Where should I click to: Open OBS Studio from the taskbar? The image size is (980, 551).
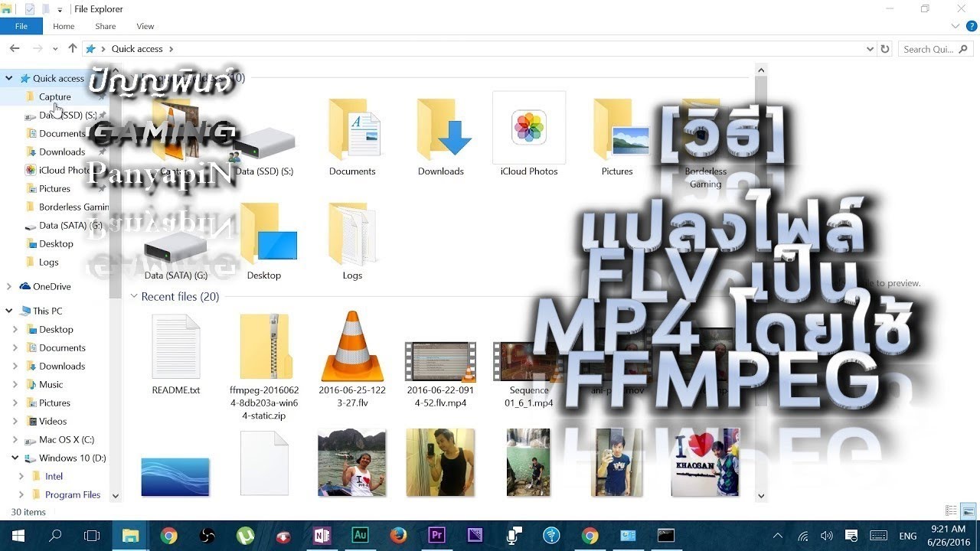coord(207,536)
